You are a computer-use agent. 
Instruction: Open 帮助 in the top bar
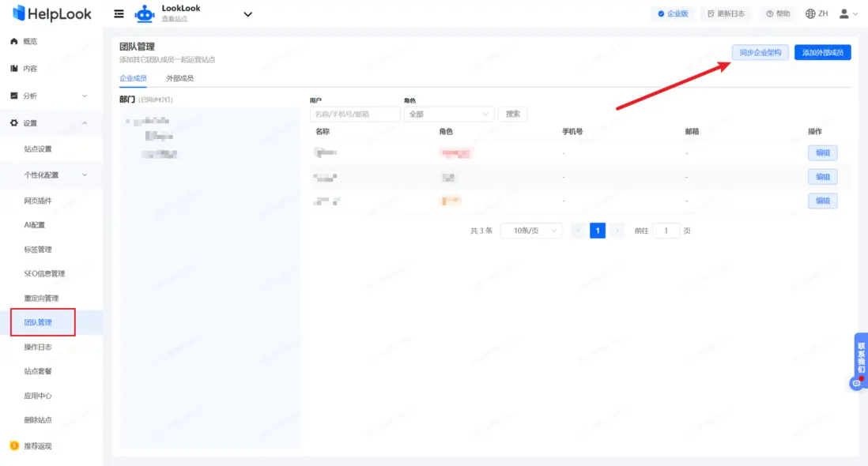[x=778, y=13]
